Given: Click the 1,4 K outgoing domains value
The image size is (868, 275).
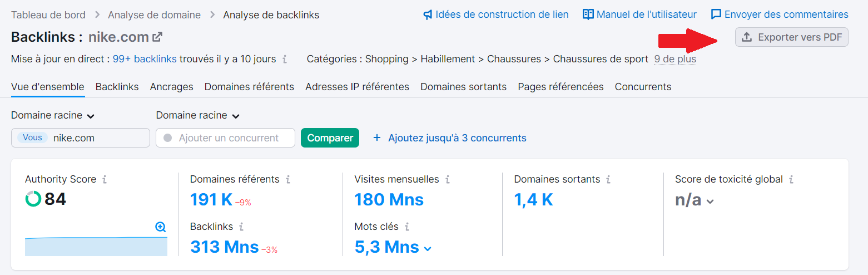Looking at the screenshot, I should (534, 199).
